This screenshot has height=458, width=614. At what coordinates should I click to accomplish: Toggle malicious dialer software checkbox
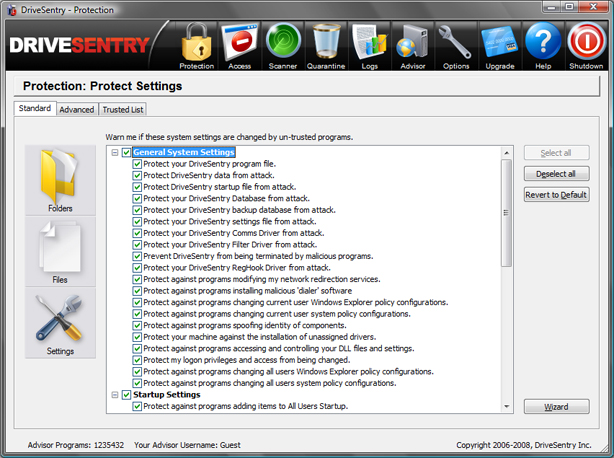point(137,291)
